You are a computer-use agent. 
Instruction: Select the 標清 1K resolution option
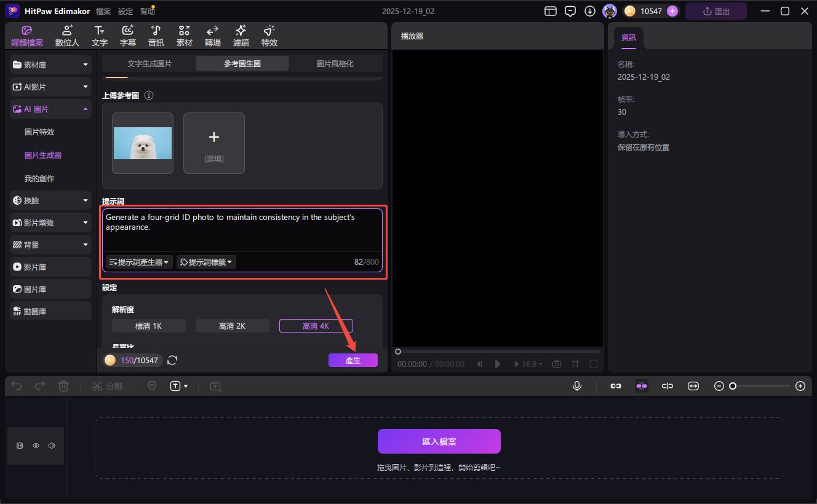click(x=148, y=325)
